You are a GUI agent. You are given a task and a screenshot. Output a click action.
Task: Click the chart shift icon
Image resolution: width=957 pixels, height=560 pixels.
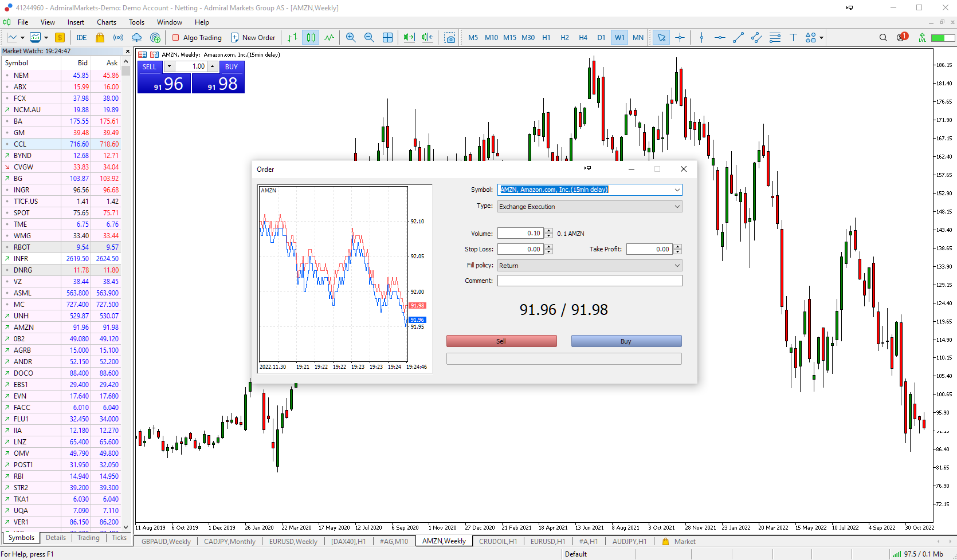click(427, 38)
